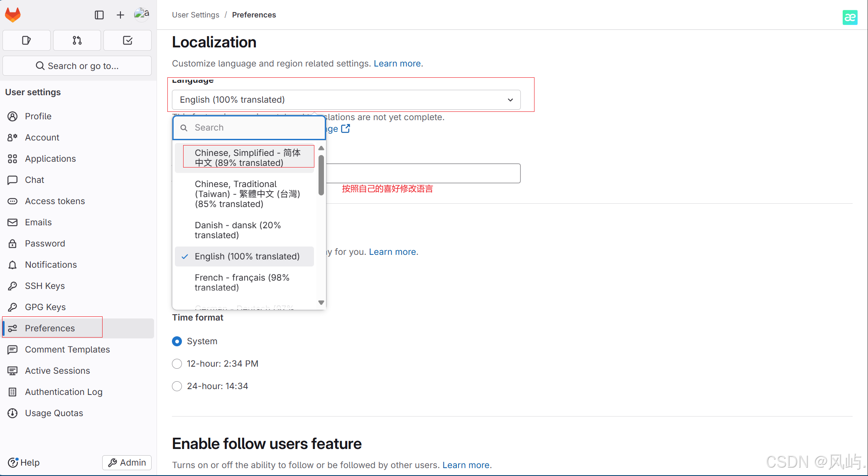Viewport: 868px width, 476px height.
Task: Open the Language dropdown selector
Action: point(346,100)
